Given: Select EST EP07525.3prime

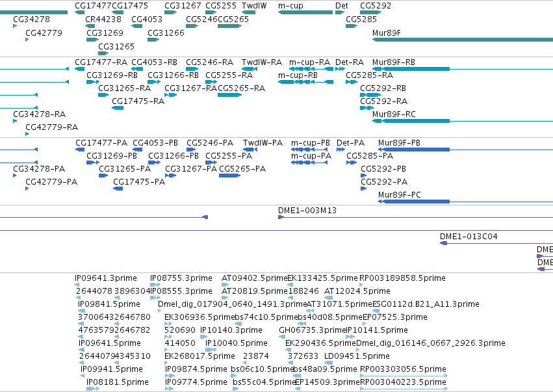Looking at the screenshot, I should pos(395,317).
